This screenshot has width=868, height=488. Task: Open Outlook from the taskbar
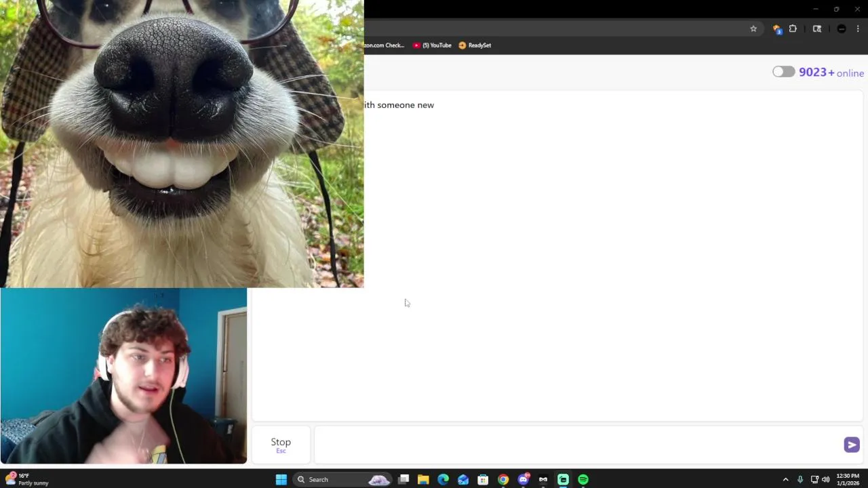[x=463, y=479]
